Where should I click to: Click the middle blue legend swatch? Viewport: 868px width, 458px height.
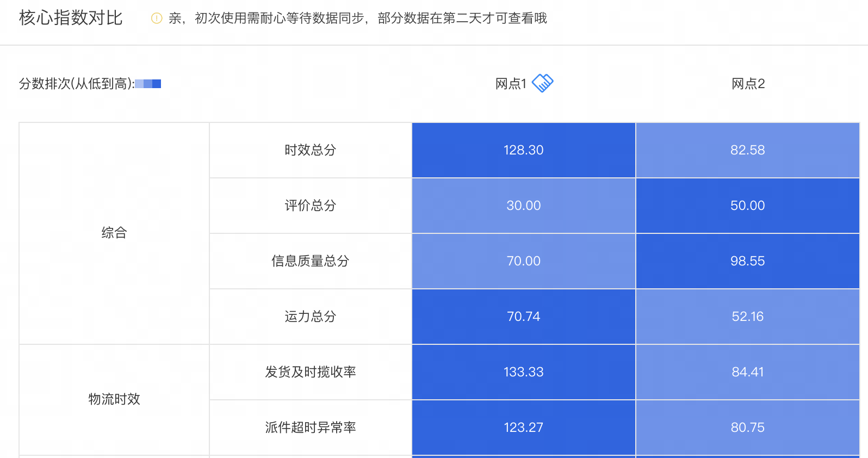148,84
